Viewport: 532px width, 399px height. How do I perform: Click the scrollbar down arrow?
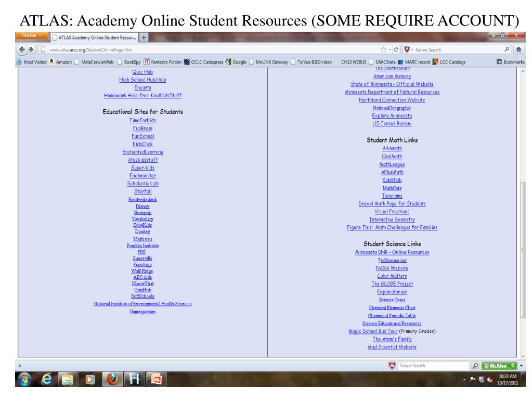(x=523, y=356)
